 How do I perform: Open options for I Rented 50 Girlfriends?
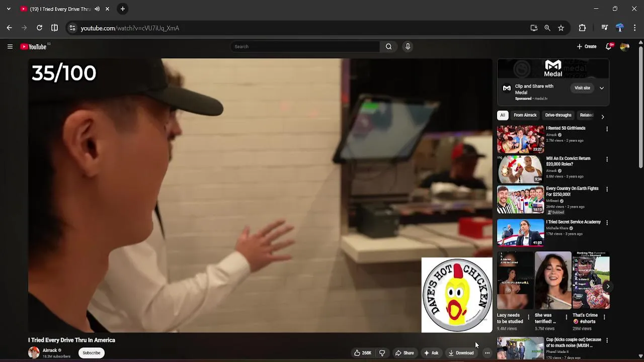607,129
